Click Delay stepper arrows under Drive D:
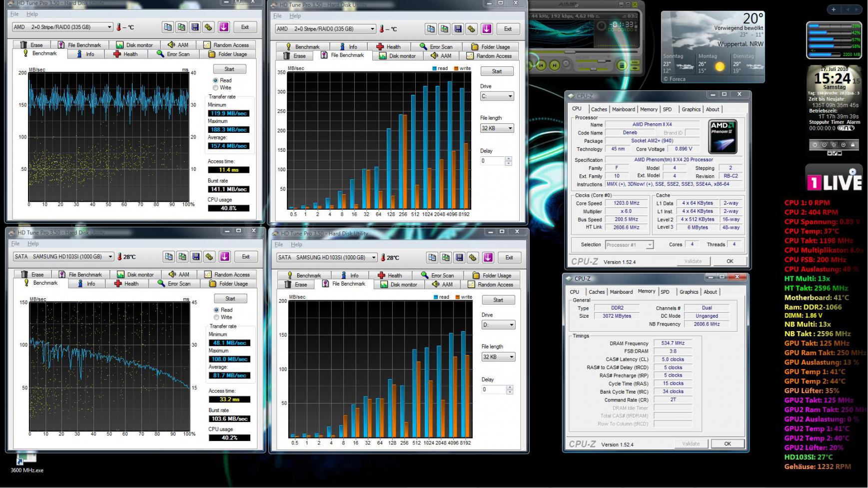 (510, 390)
